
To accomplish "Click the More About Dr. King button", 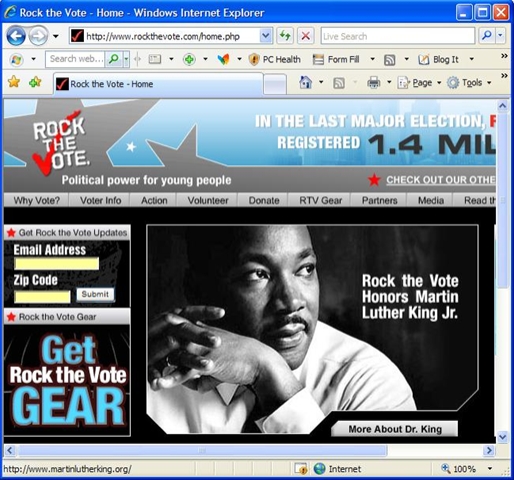I will [x=395, y=429].
